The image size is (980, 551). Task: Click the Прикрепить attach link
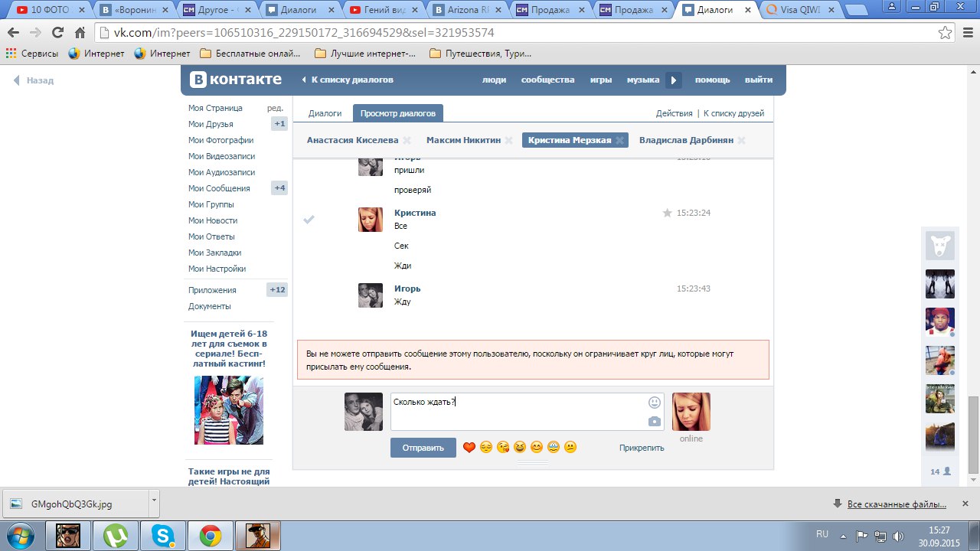pyautogui.click(x=642, y=448)
